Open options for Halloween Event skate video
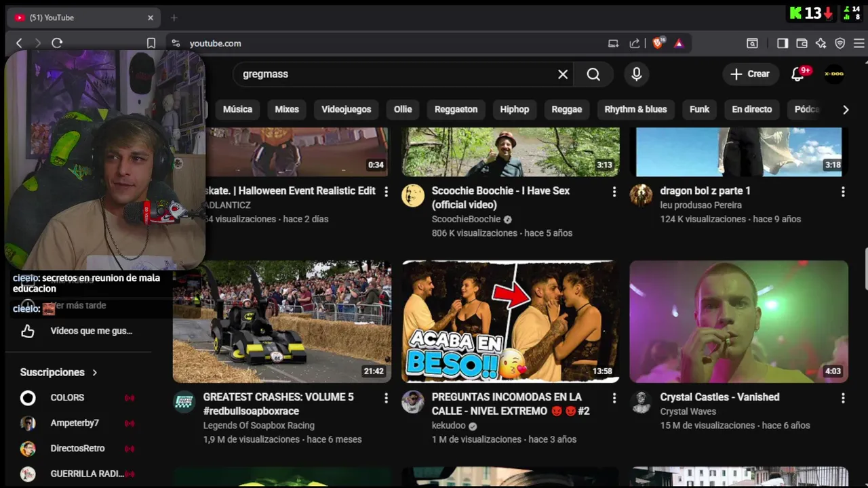868x488 pixels. (386, 192)
